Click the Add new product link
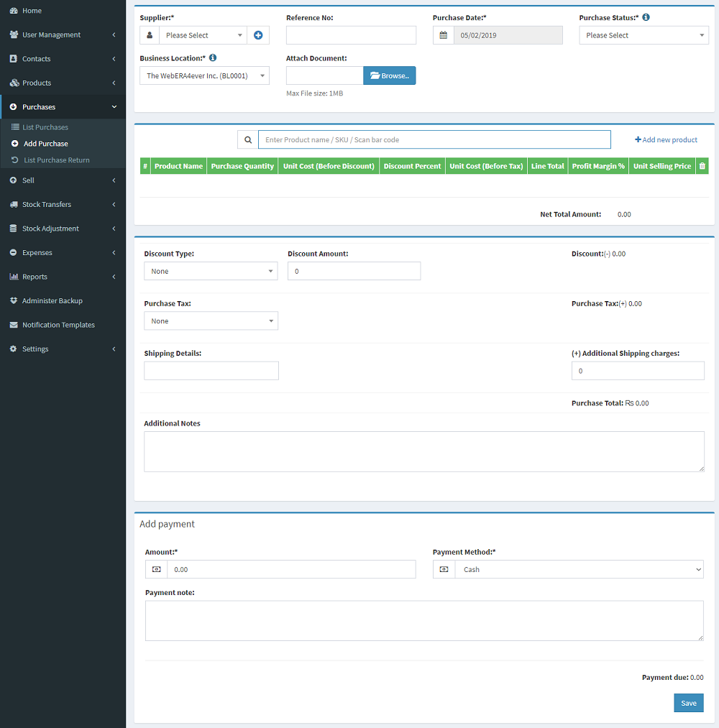 (x=666, y=139)
